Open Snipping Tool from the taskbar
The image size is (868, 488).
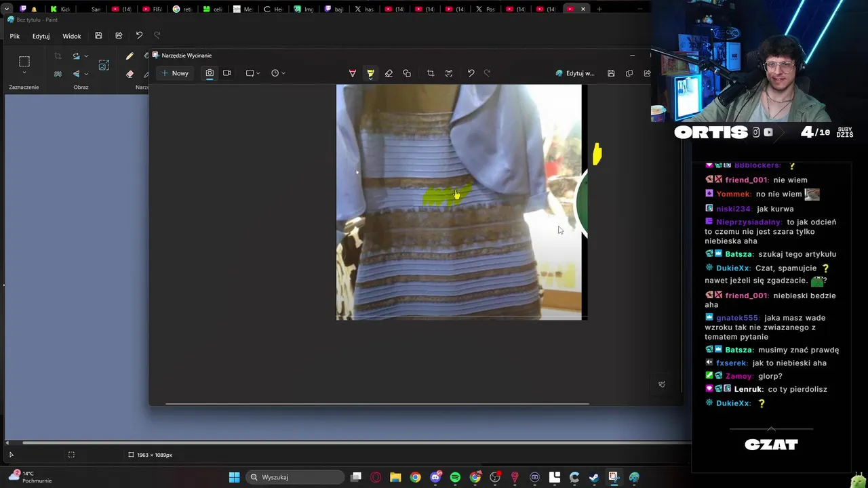[614, 477]
